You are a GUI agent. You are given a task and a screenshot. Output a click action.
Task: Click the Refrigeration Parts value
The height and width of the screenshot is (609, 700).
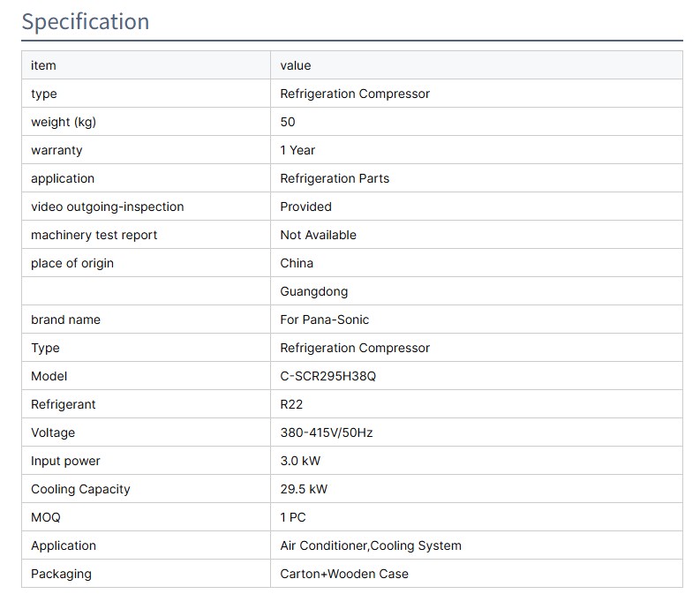click(x=335, y=178)
